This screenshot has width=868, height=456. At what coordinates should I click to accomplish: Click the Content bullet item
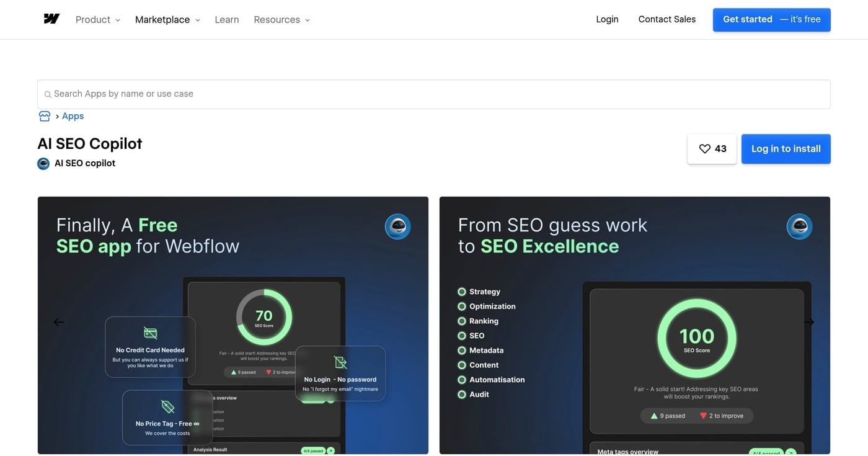point(478,365)
